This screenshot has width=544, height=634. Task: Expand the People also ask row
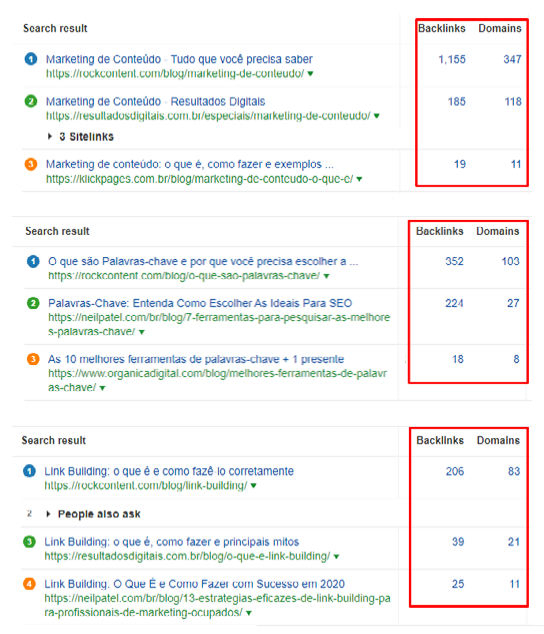pos(94,514)
